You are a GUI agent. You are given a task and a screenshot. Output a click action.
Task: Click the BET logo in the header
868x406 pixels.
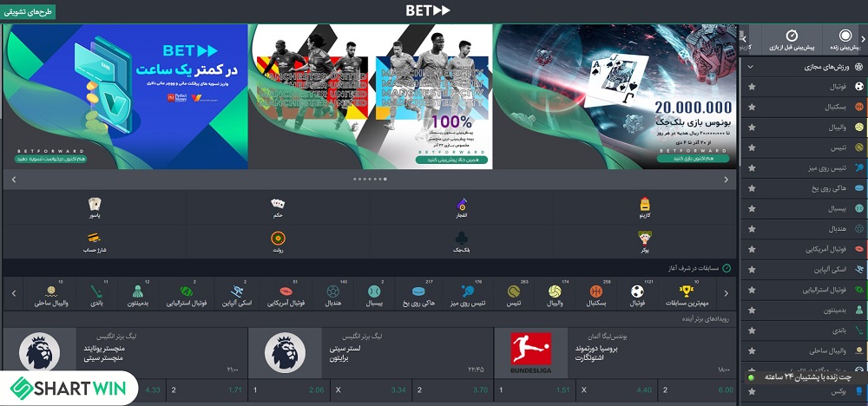pyautogui.click(x=428, y=10)
